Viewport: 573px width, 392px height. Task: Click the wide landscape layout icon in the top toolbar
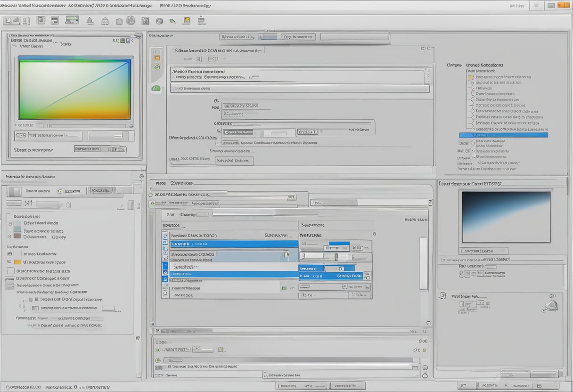(x=72, y=20)
